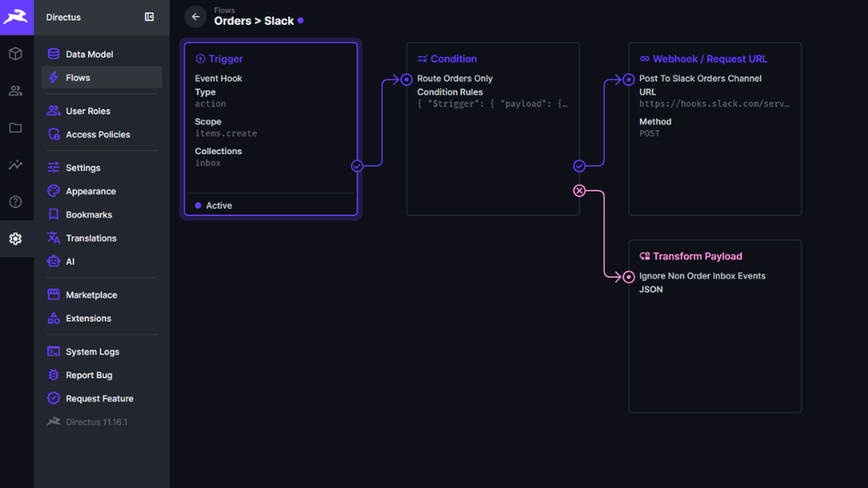
Task: Click the 'Orders > Slack' flow title
Action: 254,21
